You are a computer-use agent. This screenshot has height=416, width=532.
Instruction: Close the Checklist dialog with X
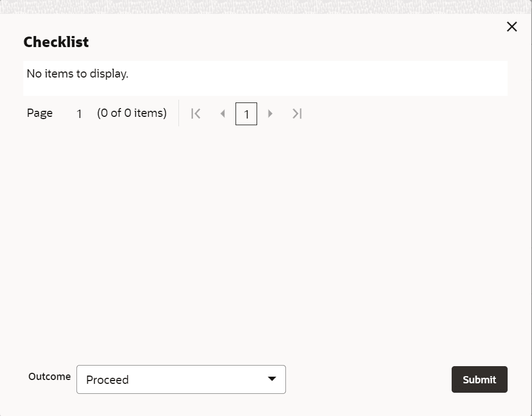pos(511,27)
